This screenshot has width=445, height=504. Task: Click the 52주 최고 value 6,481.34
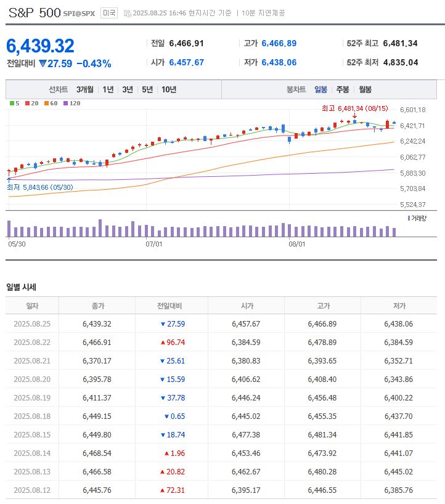pyautogui.click(x=400, y=43)
